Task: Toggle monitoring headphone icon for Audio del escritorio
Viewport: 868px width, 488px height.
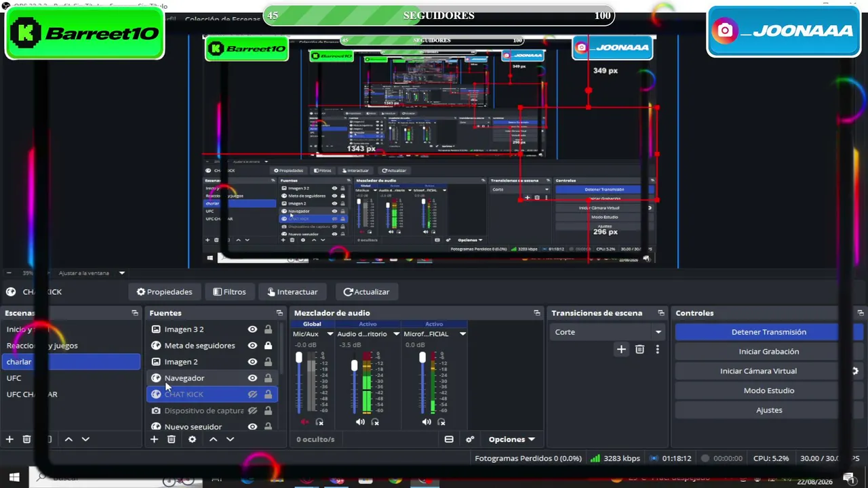Action: pyautogui.click(x=375, y=422)
